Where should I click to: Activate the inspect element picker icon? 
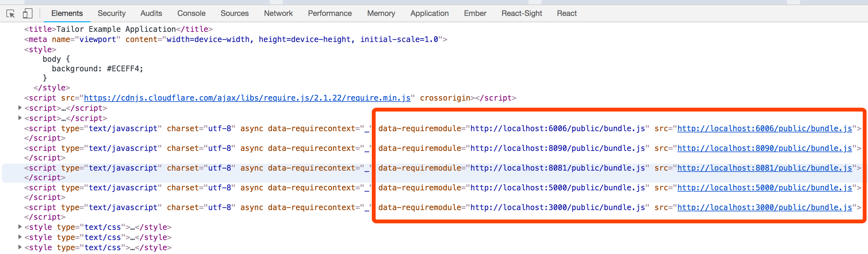click(x=11, y=13)
